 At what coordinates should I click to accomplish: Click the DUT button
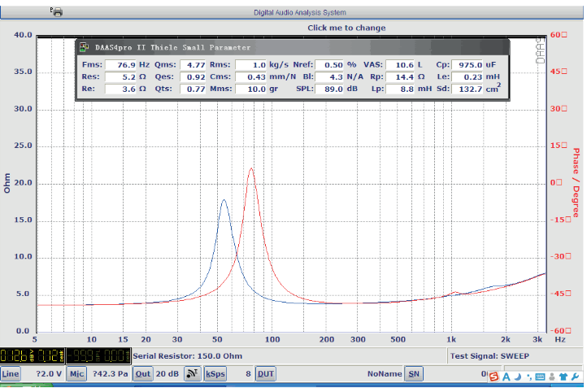(x=265, y=373)
